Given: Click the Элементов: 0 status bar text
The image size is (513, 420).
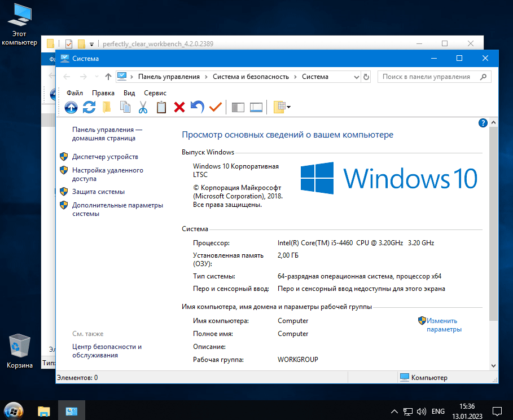Looking at the screenshot, I should tap(77, 378).
